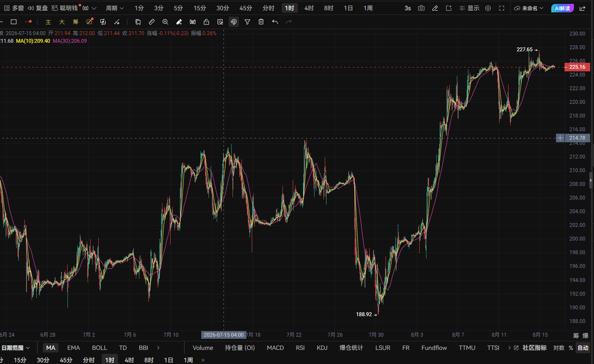This screenshot has height=364, width=594.
Task: Toggle 自动 auto scale
Action: tap(583, 348)
